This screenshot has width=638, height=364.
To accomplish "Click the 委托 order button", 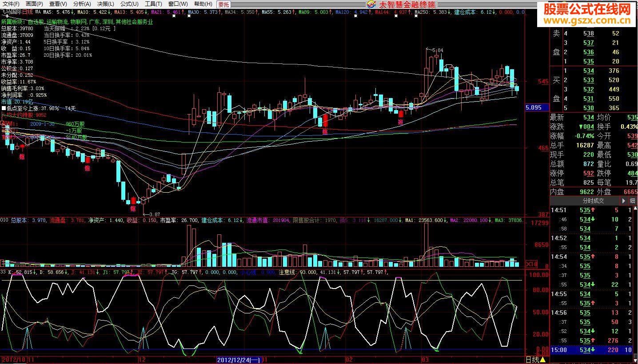I will point(223,4).
